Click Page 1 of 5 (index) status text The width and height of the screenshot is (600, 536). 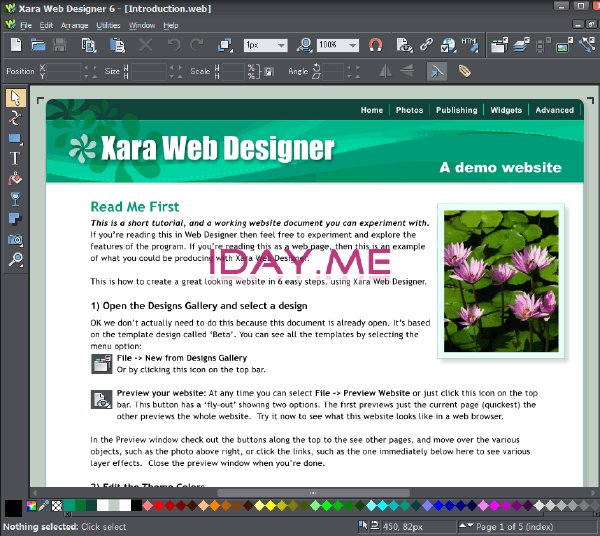point(515,527)
